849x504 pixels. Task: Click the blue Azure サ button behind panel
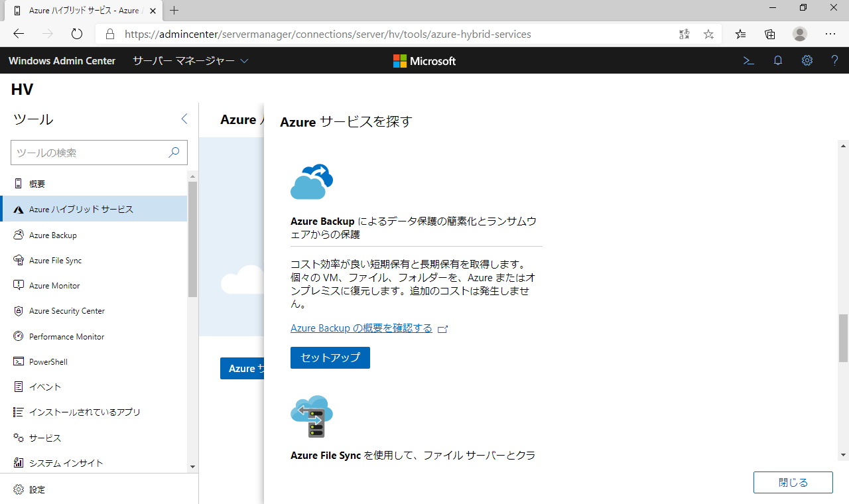coord(242,368)
